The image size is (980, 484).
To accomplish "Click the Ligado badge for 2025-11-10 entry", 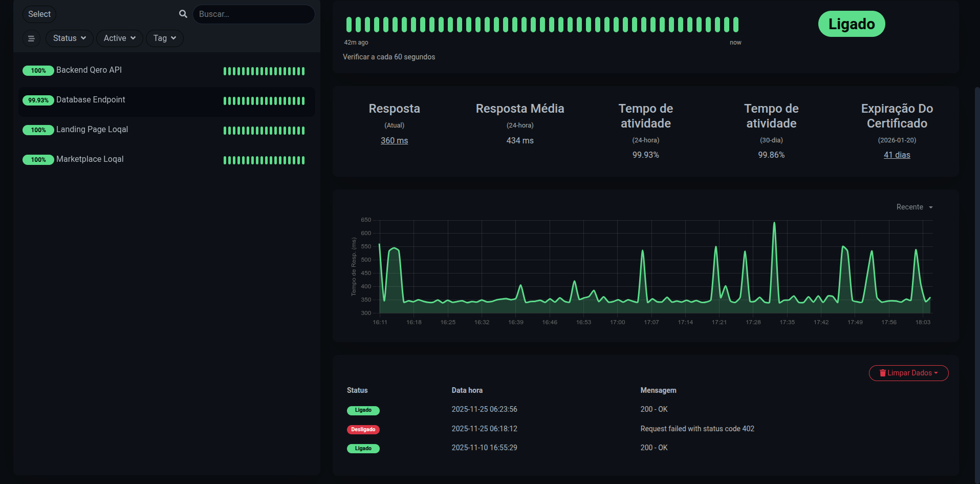I will tap(363, 449).
